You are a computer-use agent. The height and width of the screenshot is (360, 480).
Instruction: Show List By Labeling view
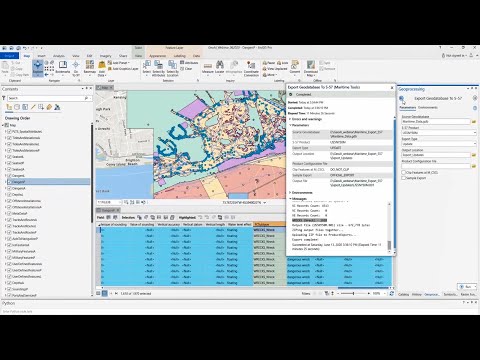pyautogui.click(x=49, y=107)
